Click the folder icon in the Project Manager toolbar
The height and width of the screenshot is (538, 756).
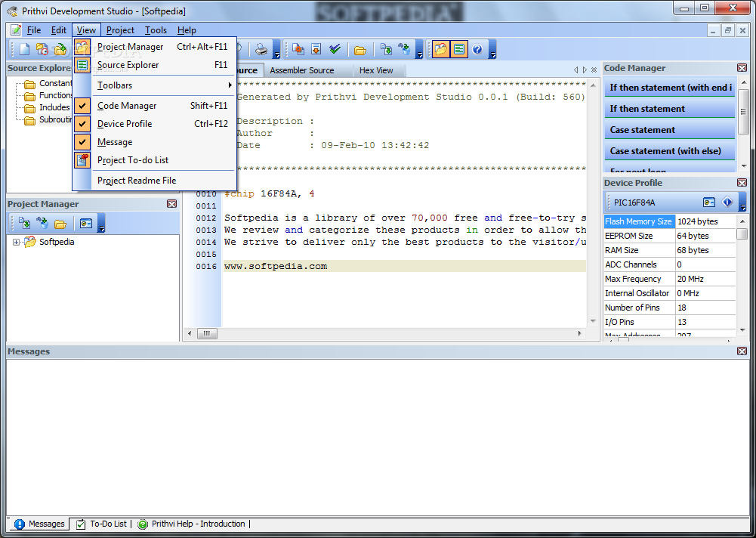(x=60, y=224)
